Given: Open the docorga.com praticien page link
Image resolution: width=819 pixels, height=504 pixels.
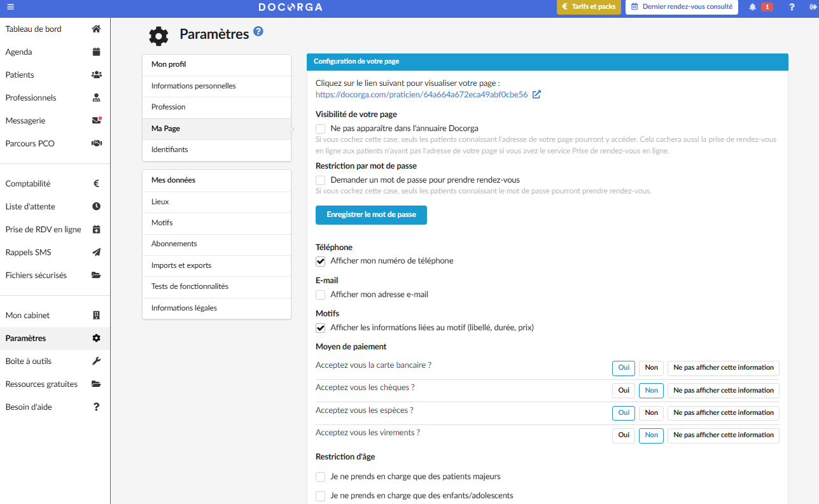Looking at the screenshot, I should [421, 94].
